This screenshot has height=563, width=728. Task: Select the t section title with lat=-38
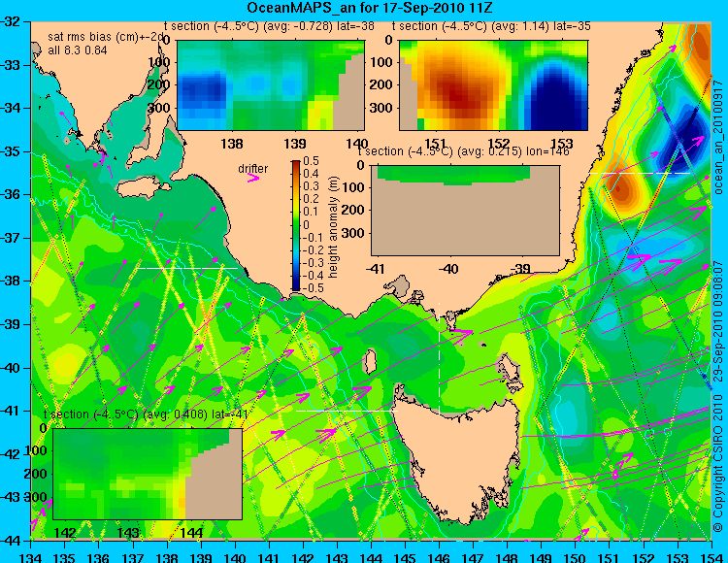pyautogui.click(x=269, y=26)
